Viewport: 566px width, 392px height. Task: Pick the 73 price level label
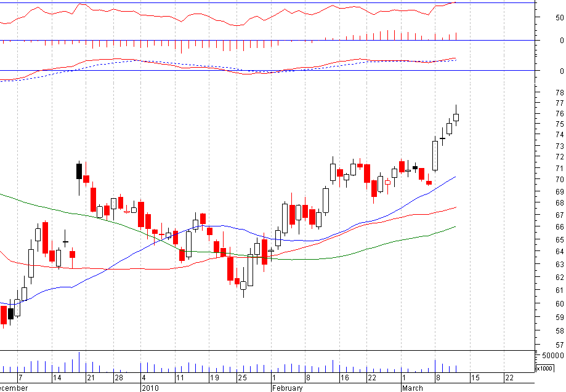coord(559,146)
